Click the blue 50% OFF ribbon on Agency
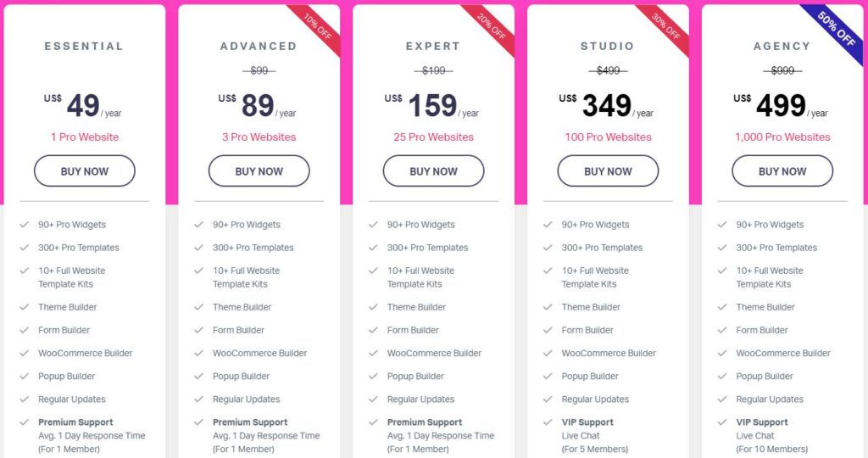This screenshot has width=868, height=458. click(838, 30)
